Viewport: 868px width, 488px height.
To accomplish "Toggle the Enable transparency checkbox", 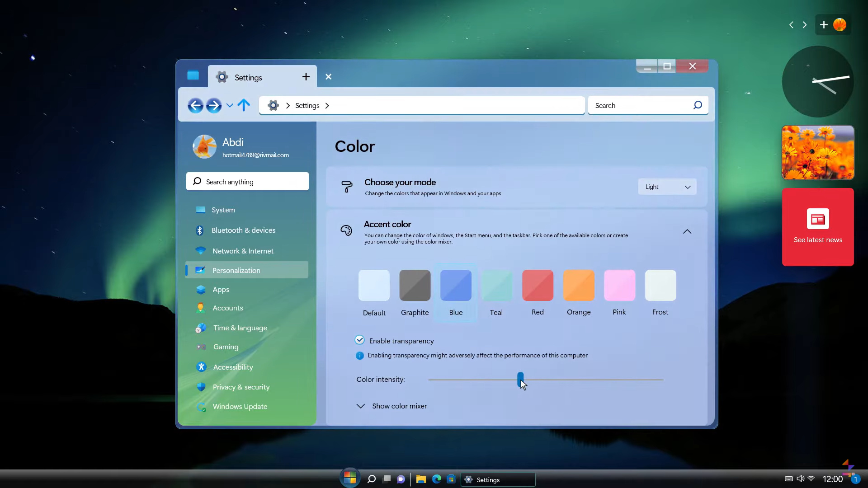I will pyautogui.click(x=360, y=340).
